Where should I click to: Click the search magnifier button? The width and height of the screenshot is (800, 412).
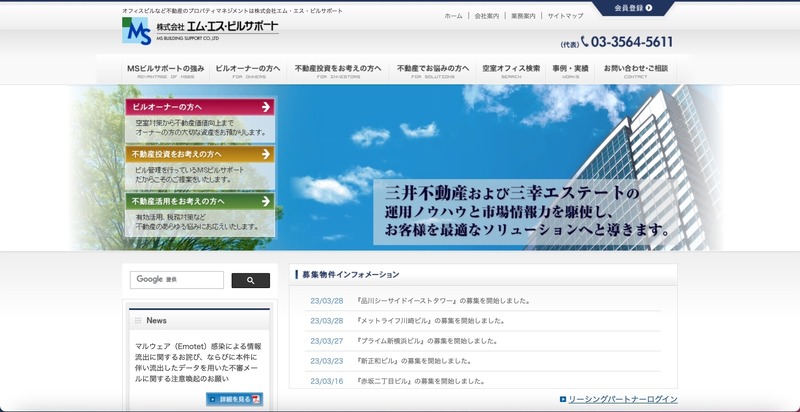tap(250, 281)
